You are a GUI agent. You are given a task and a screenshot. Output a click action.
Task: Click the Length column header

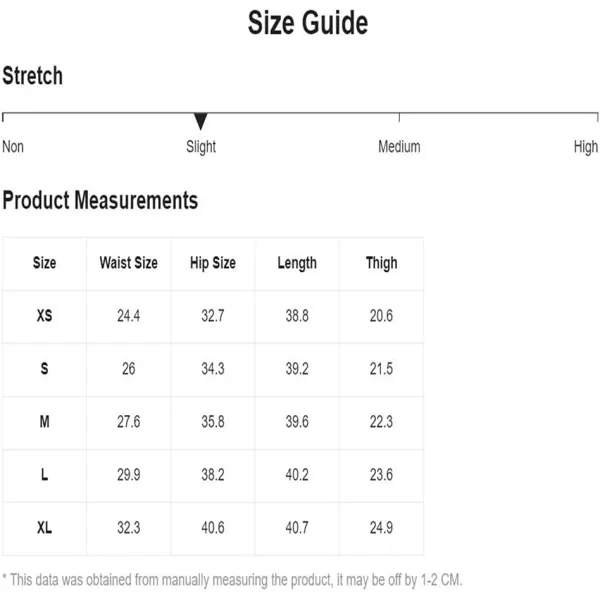point(297,263)
